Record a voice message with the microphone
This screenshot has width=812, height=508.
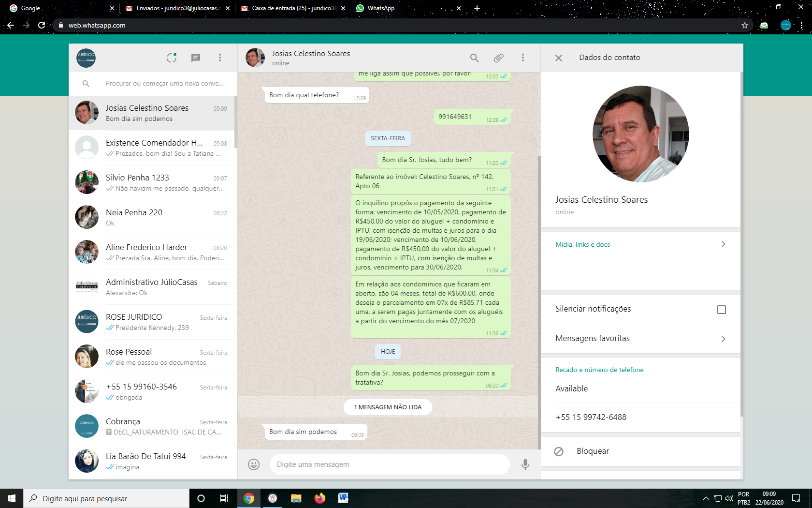coord(525,464)
